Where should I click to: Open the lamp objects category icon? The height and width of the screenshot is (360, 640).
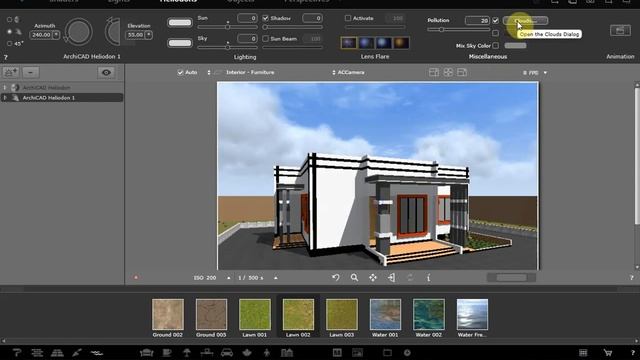pyautogui.click(x=187, y=353)
